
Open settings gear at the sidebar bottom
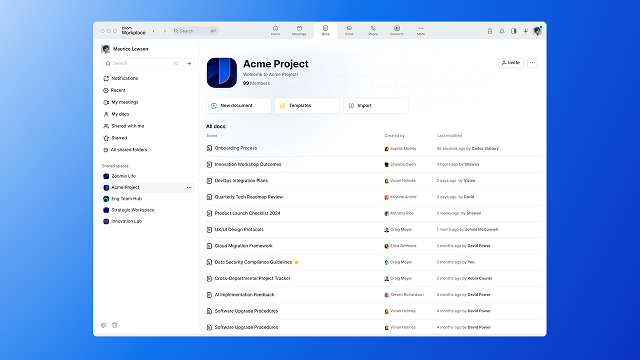point(103,325)
